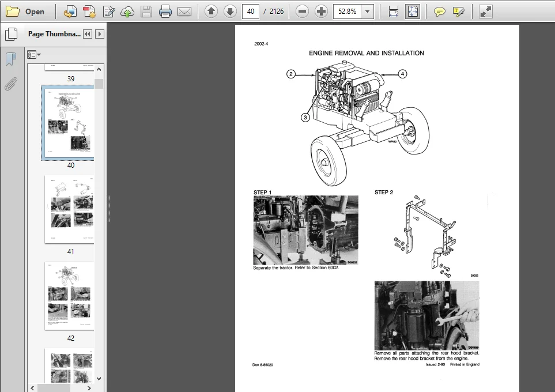
Task: Click the zoom value field 52.8%
Action: click(347, 12)
